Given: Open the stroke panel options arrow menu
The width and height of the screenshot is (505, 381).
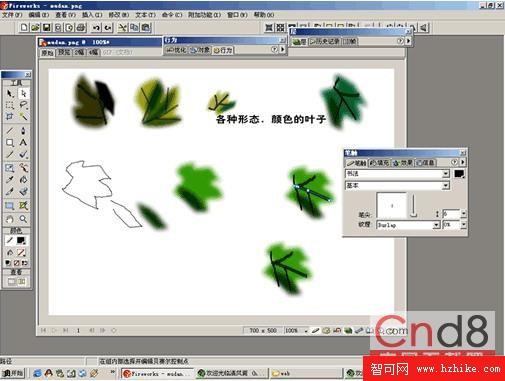Looking at the screenshot, I should tap(463, 162).
